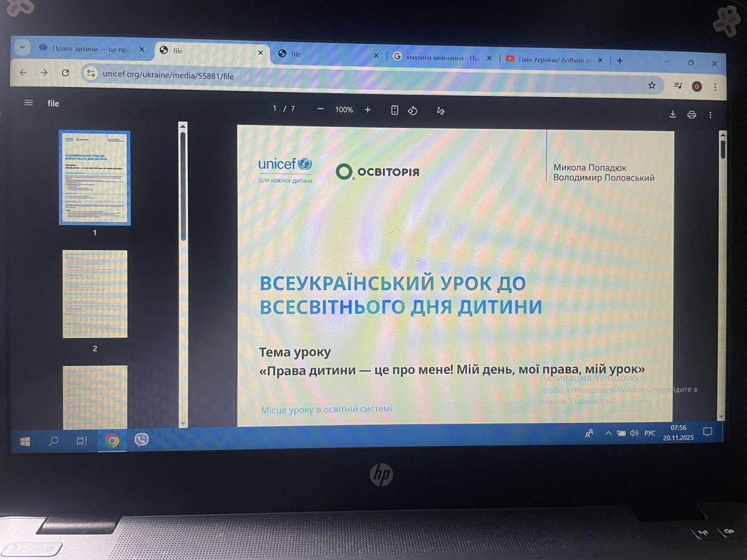Print the PDF document

pos(691,115)
